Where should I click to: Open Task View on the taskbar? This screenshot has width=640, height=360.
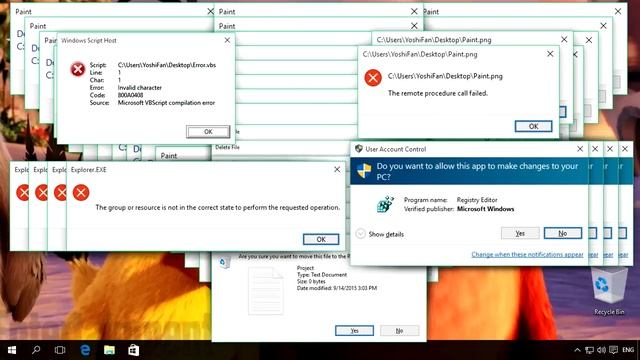(60, 350)
